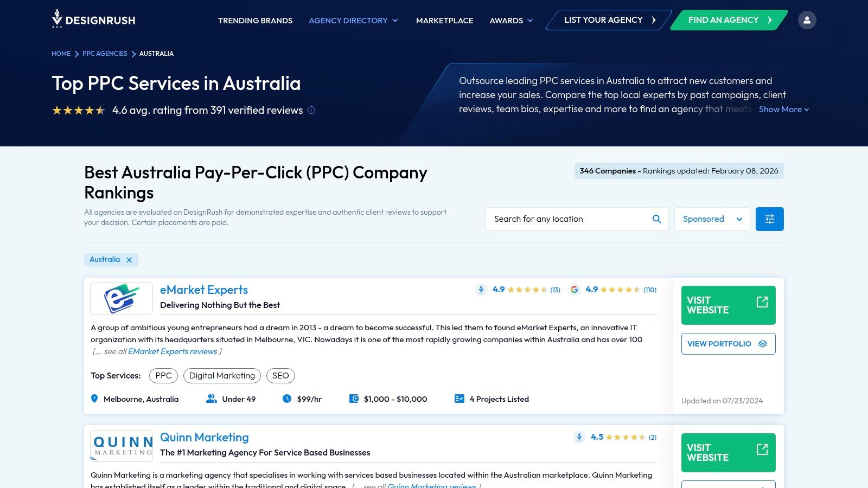The width and height of the screenshot is (868, 488).
Task: Click the clock icon by $99/hr
Action: (287, 399)
